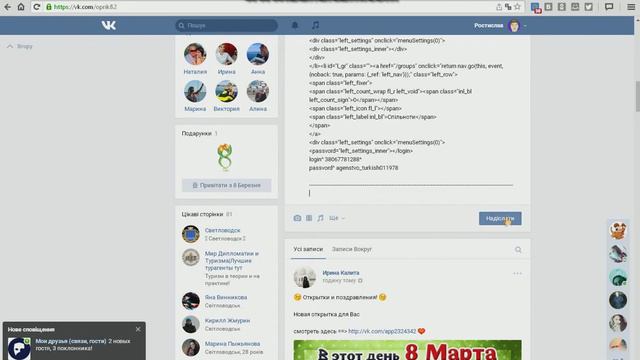Open friend Ирина's avatar
640x360 pixels.
click(x=226, y=54)
